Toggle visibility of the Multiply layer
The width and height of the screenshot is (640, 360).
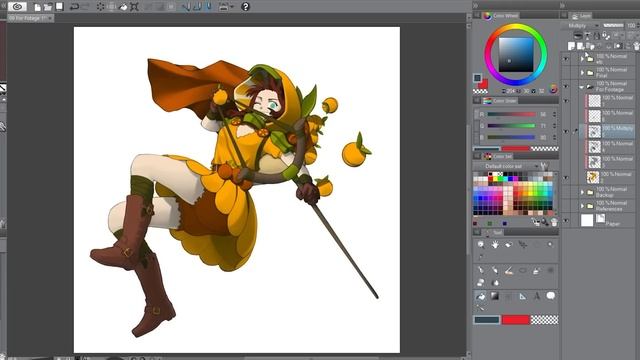(566, 131)
